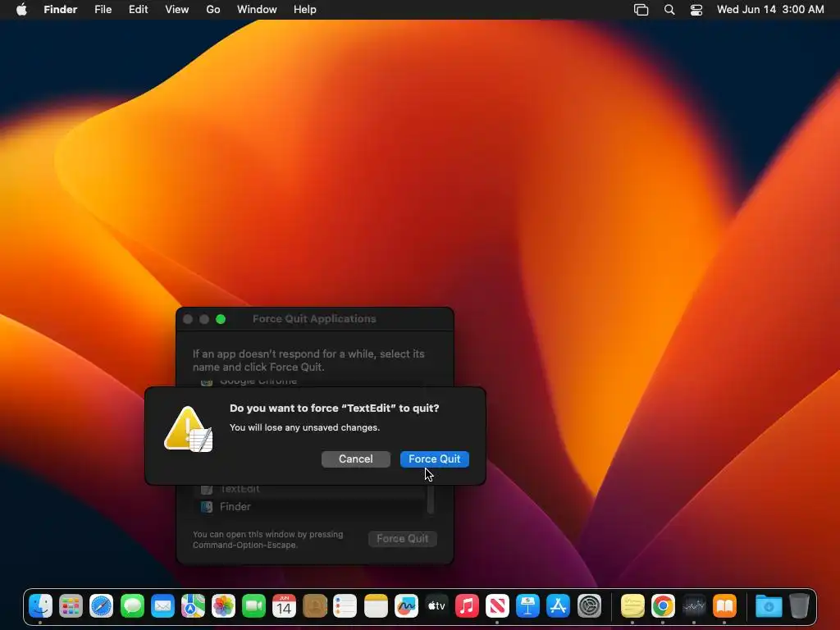Screen dimensions: 840x630
Task: Cancel the TextEdit force quit prompt
Action: pos(356,459)
